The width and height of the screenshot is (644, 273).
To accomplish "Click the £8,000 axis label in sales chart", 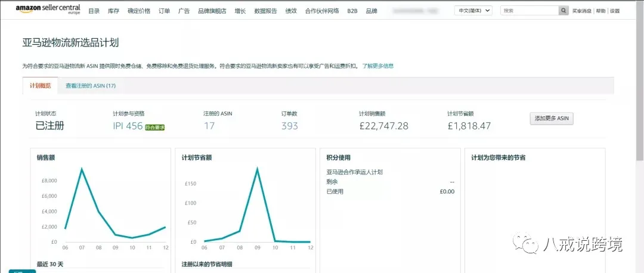I will (x=49, y=181).
